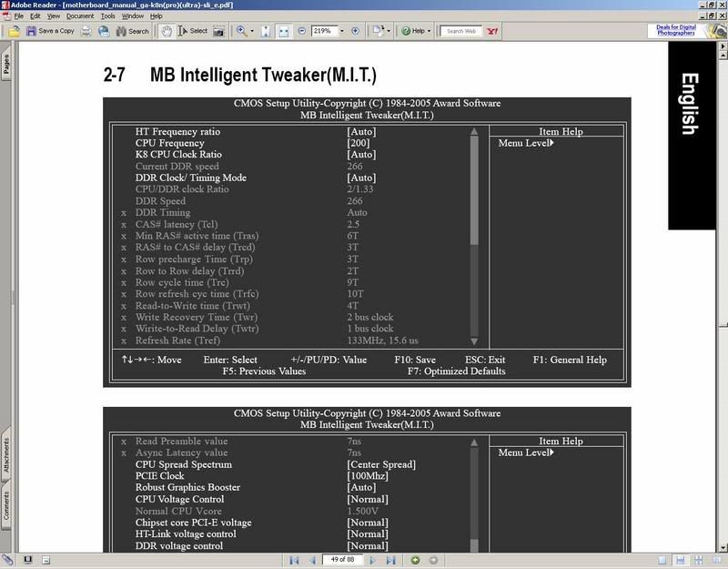Click the Adobe PDF document menu icon
This screenshot has width=728, height=569.
(x=5, y=15)
